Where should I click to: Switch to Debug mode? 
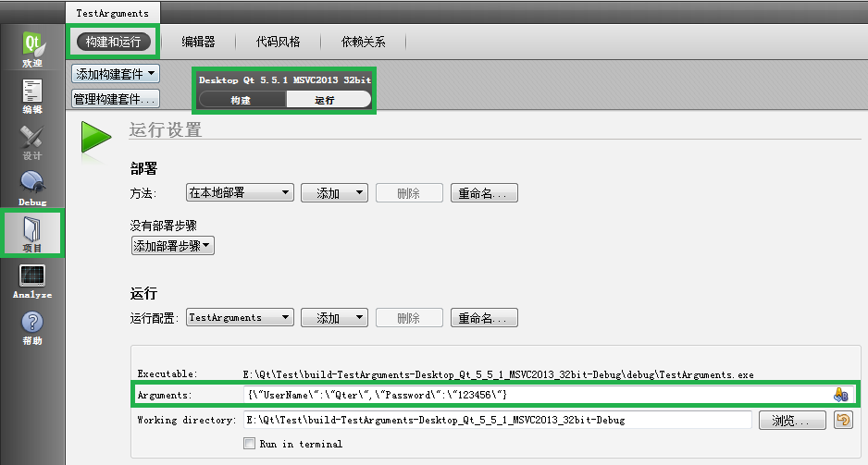[32, 189]
